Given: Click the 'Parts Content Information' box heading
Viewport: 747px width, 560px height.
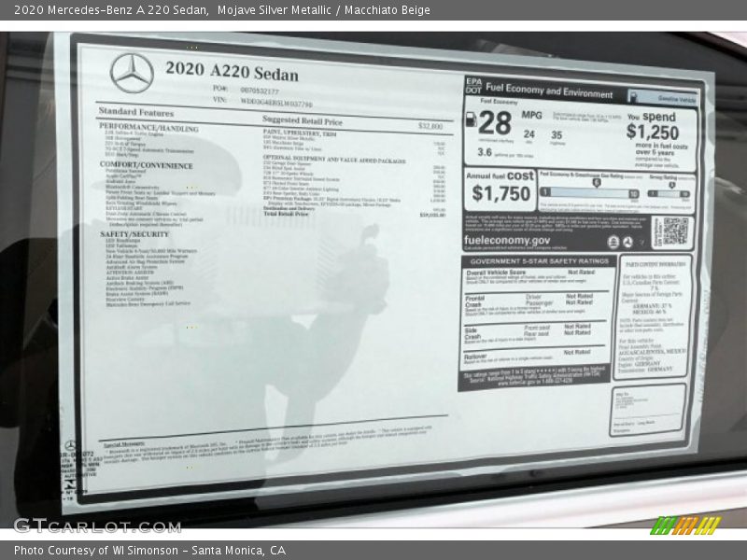Looking at the screenshot, I should (655, 264).
